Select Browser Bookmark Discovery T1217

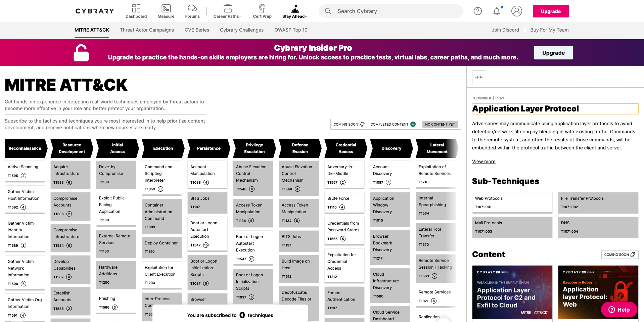(x=390, y=247)
